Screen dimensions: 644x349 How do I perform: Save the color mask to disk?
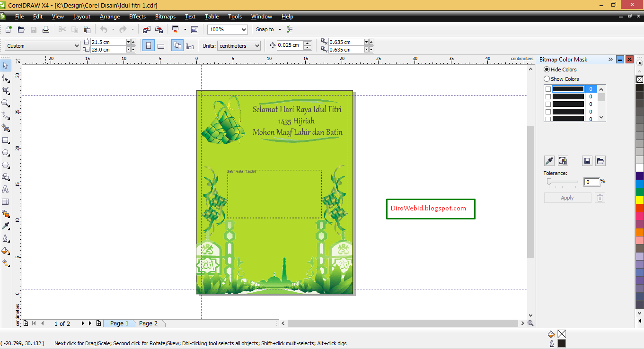click(x=587, y=161)
